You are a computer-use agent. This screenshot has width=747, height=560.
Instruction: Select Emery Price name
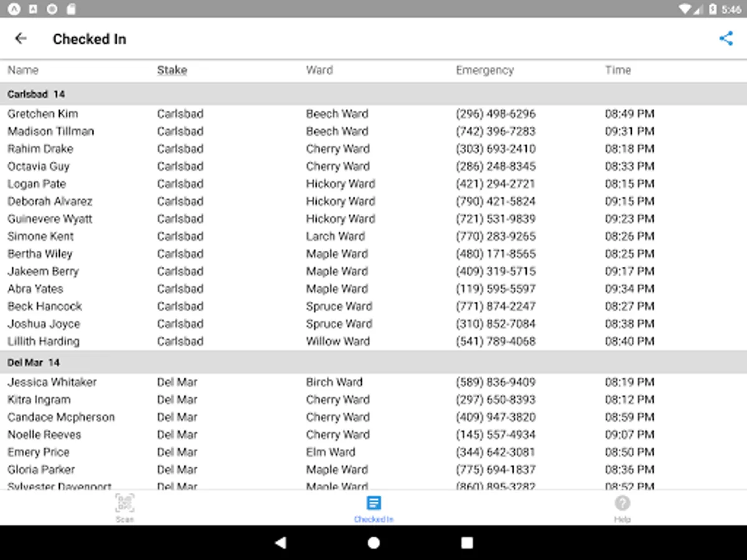click(x=39, y=451)
